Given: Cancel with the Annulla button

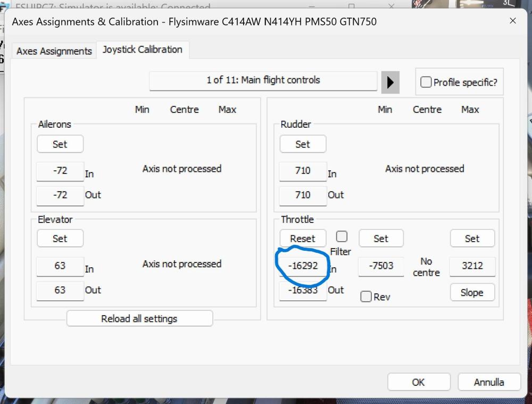Looking at the screenshot, I should click(x=488, y=382).
